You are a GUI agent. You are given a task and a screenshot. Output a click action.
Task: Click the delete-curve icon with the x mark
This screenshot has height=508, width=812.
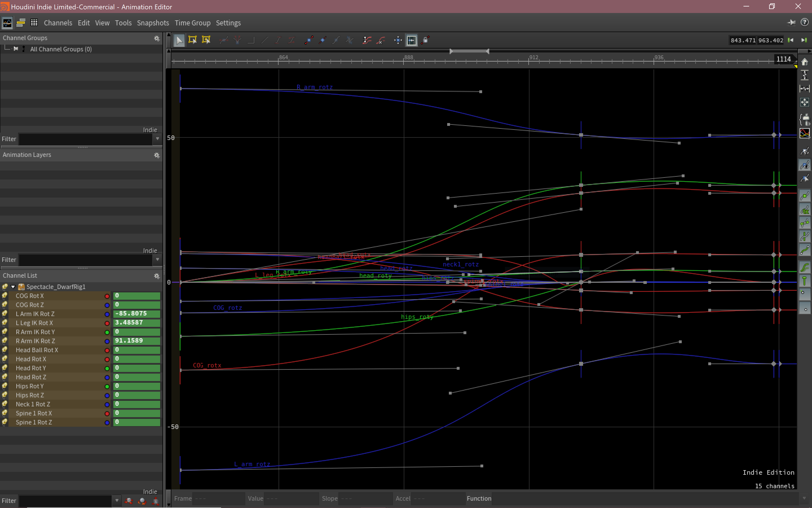click(x=381, y=40)
